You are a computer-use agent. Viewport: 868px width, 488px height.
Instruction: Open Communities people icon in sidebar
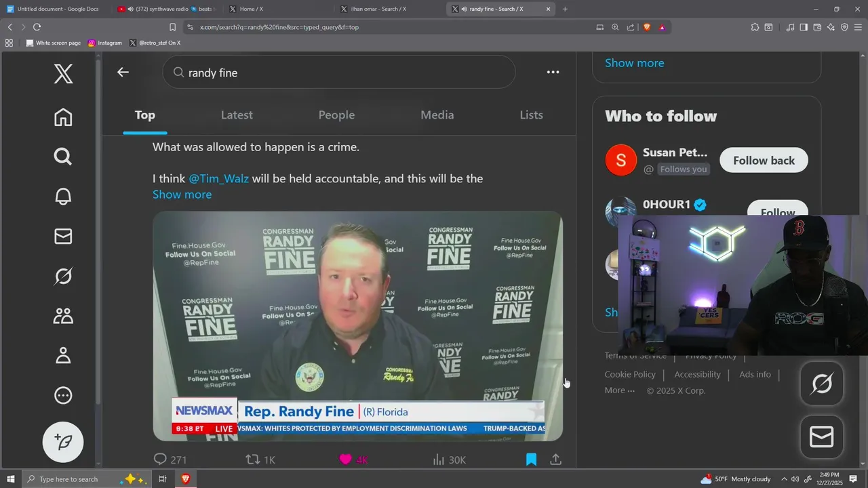pos(63,316)
